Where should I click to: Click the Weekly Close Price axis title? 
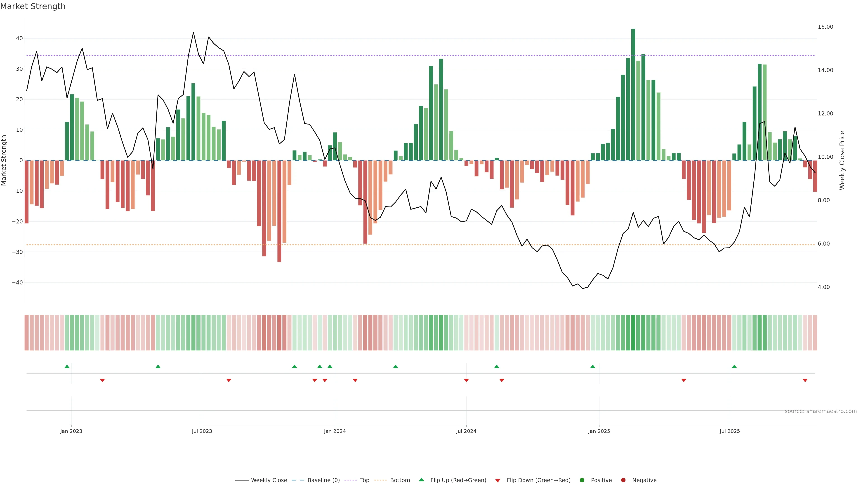pos(842,160)
